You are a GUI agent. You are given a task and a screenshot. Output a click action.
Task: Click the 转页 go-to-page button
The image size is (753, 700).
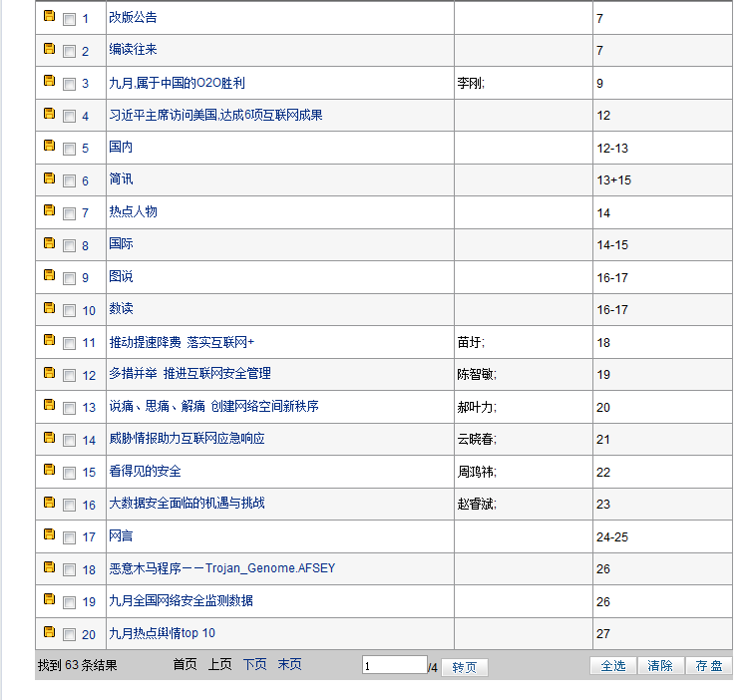pyautogui.click(x=464, y=667)
